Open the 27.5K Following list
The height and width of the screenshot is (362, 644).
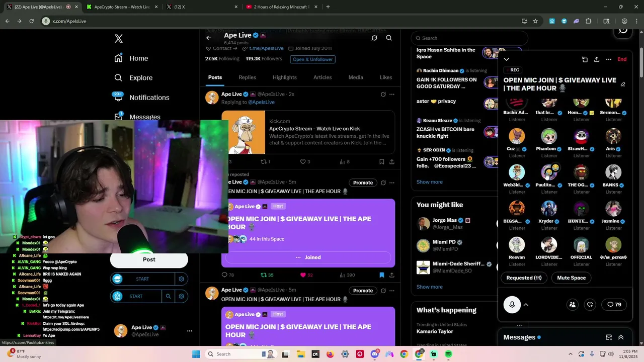pos(222,59)
